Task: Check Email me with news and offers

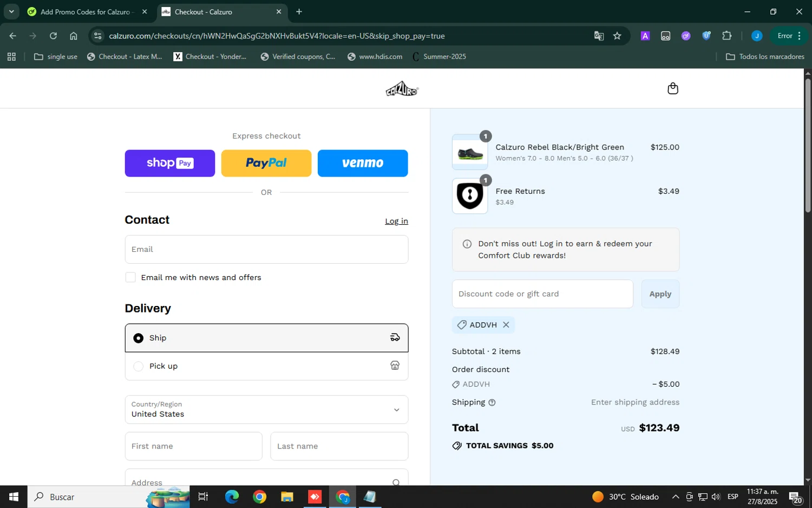Action: tap(130, 277)
